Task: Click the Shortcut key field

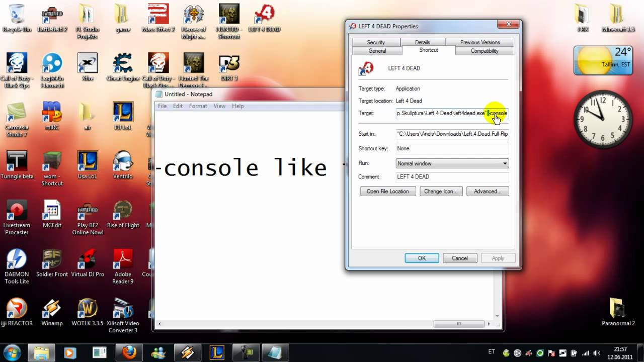Action: [x=452, y=148]
